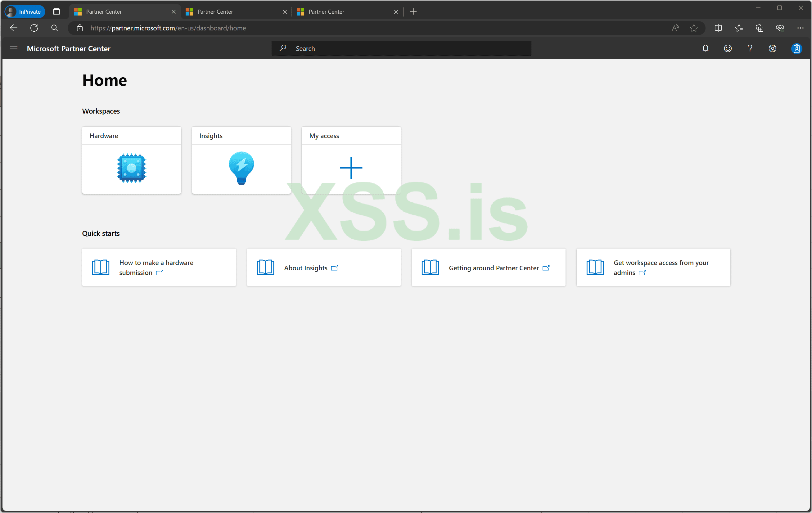
Task: Click the My access plus tile
Action: point(351,168)
